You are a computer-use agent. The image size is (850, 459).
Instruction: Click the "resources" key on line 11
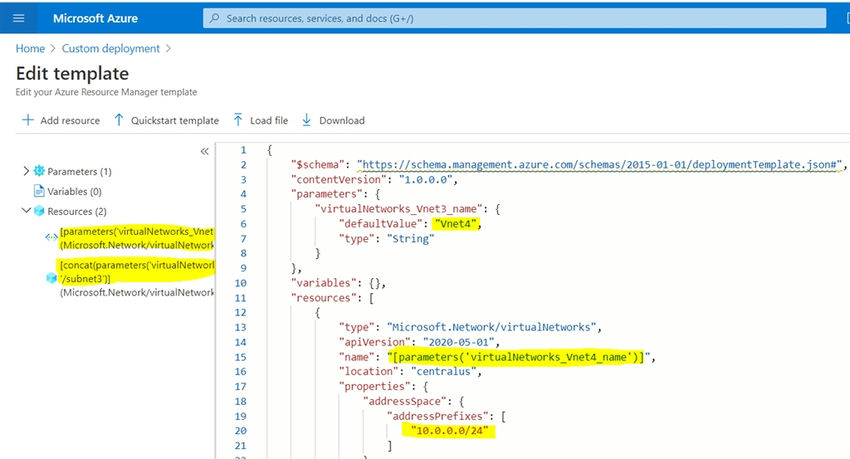tap(324, 298)
